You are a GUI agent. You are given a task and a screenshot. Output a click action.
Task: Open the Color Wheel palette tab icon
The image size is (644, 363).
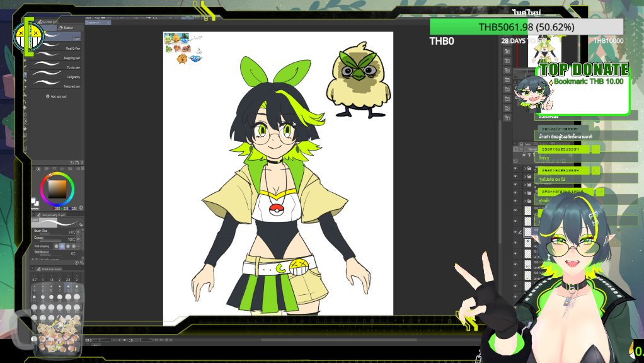38,169
